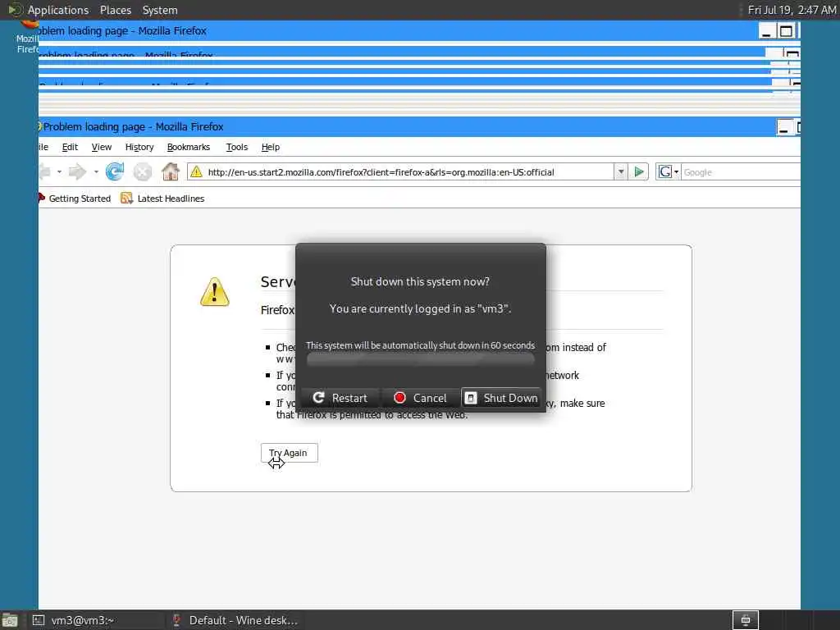The height and width of the screenshot is (630, 840).
Task: Click the shutdown countdown progress bar
Action: pyautogui.click(x=421, y=359)
